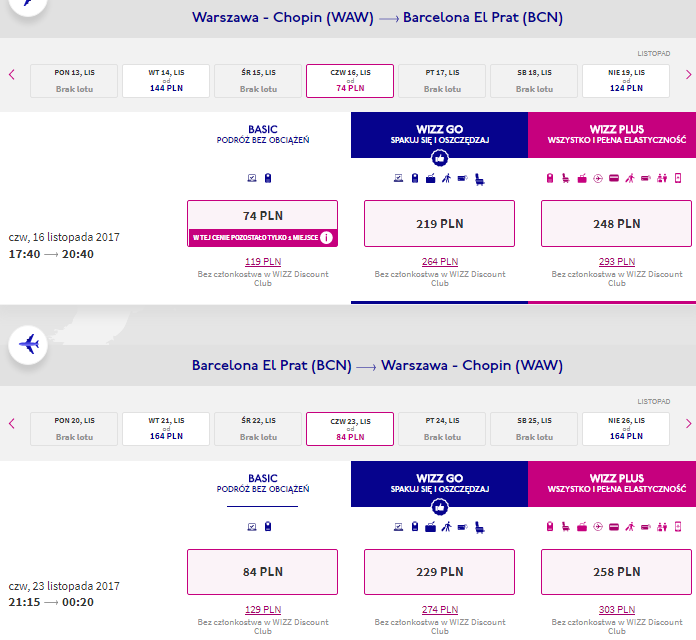This screenshot has width=696, height=640.
Task: Choose return WIZZ PLUS fare 258 PLN
Action: point(617,572)
